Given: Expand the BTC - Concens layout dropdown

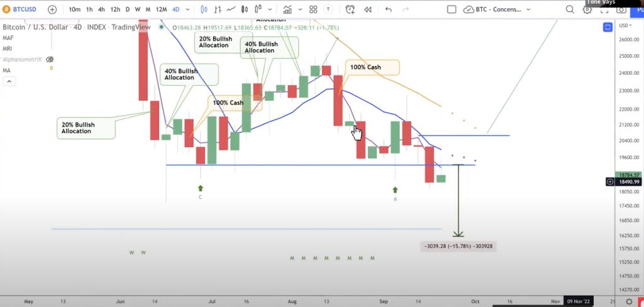Looking at the screenshot, I should 528,9.
